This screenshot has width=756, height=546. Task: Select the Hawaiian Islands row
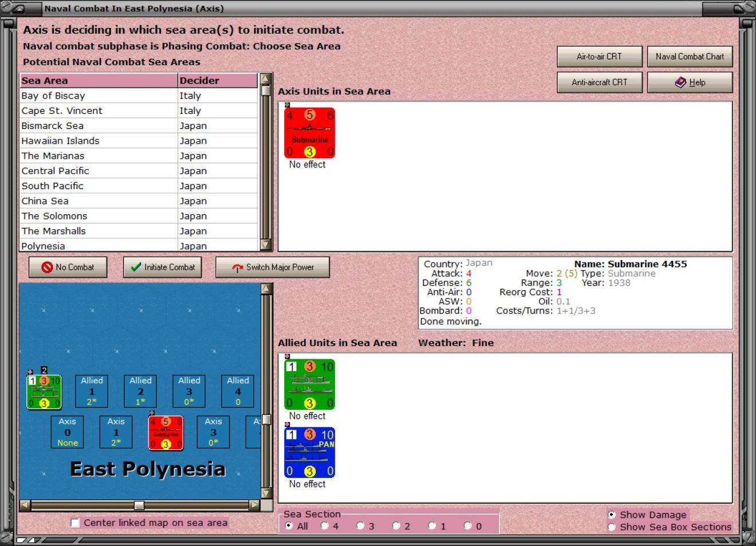pos(139,140)
